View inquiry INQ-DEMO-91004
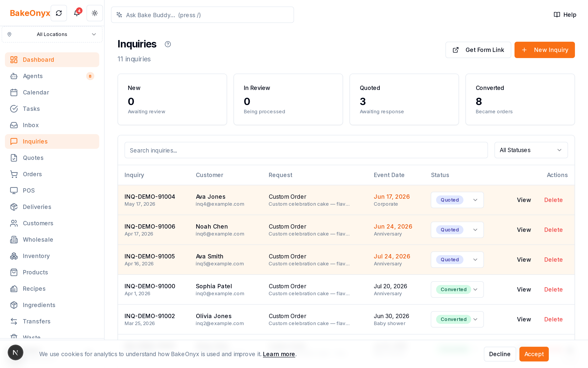Screen dimensions: 588x368 (x=524, y=200)
